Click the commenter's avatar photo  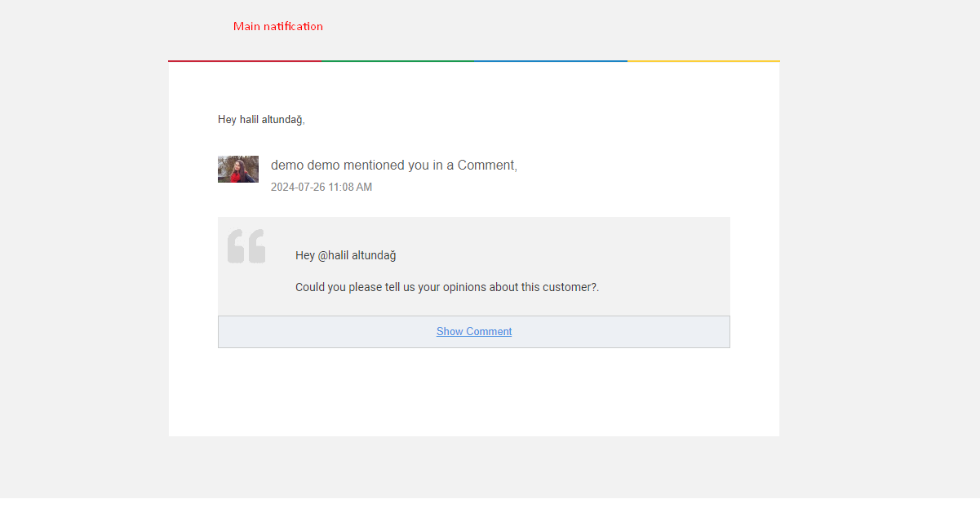pos(238,170)
